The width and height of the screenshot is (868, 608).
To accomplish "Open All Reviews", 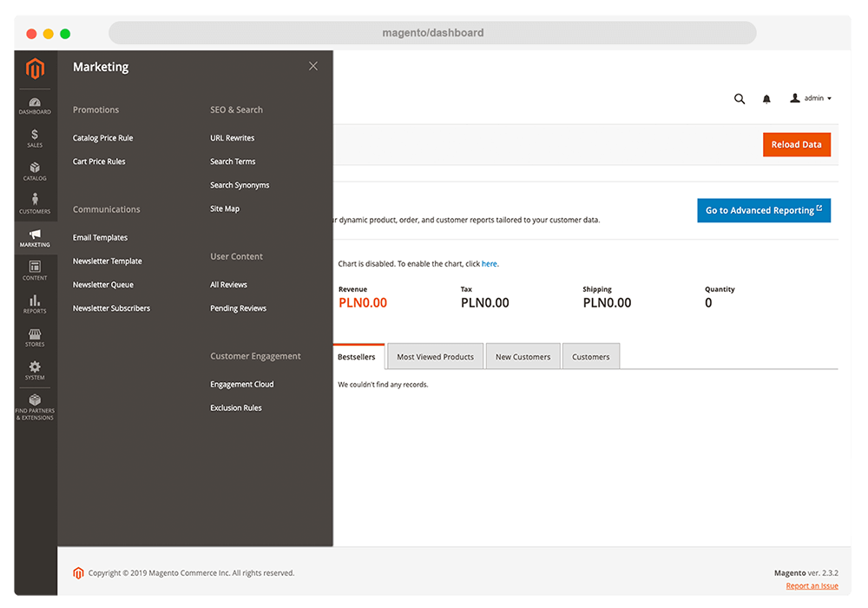I will 228,285.
